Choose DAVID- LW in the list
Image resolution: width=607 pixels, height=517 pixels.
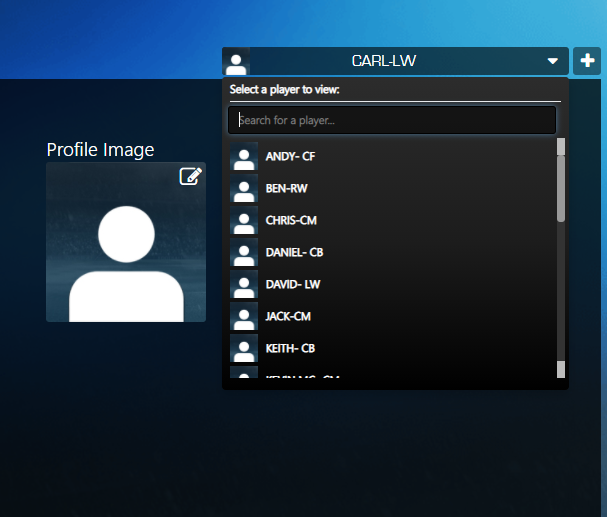[393, 284]
